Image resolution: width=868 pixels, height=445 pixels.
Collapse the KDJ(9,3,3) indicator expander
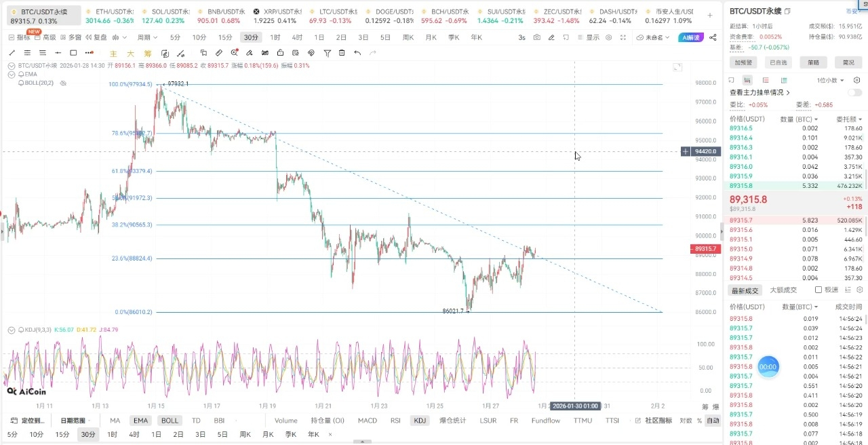[12, 330]
